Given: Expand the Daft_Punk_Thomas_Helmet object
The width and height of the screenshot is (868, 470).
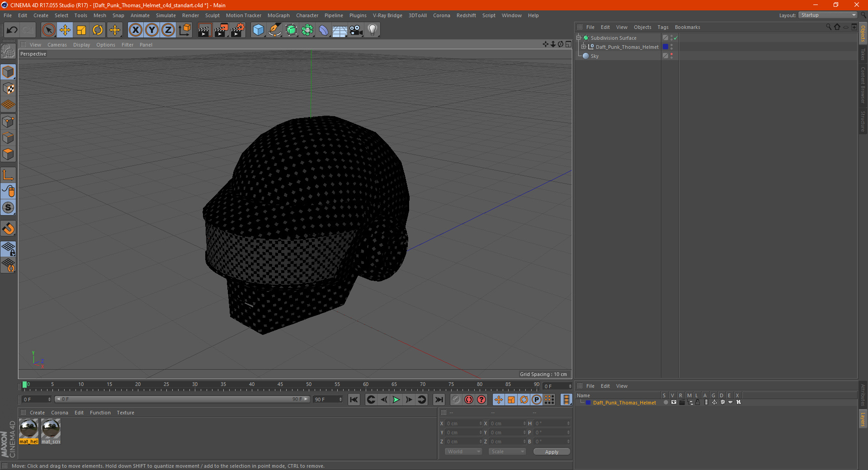Looking at the screenshot, I should [x=584, y=47].
